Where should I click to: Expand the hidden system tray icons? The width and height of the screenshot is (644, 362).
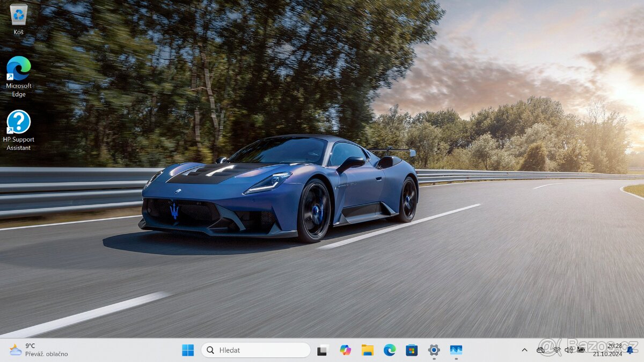point(524,350)
